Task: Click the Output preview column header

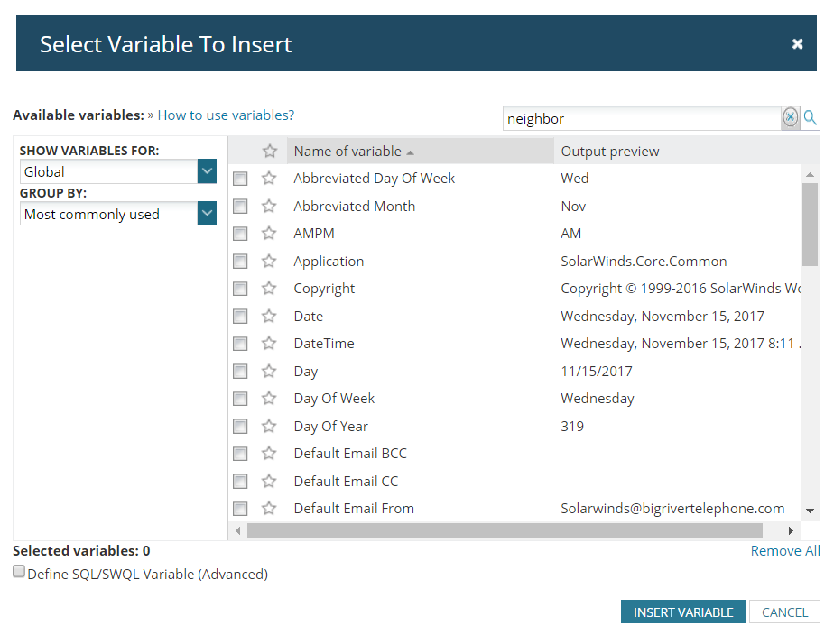Action: [610, 152]
